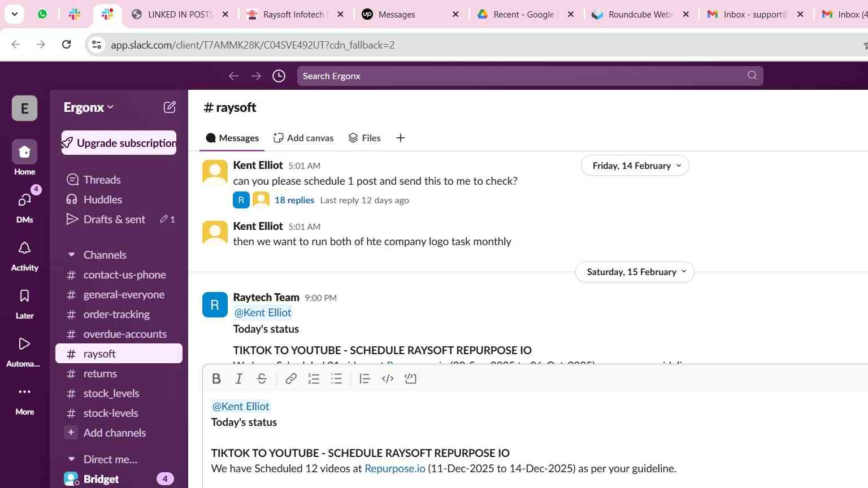
Task: Switch to the Messages tab in channel
Action: pyautogui.click(x=232, y=138)
